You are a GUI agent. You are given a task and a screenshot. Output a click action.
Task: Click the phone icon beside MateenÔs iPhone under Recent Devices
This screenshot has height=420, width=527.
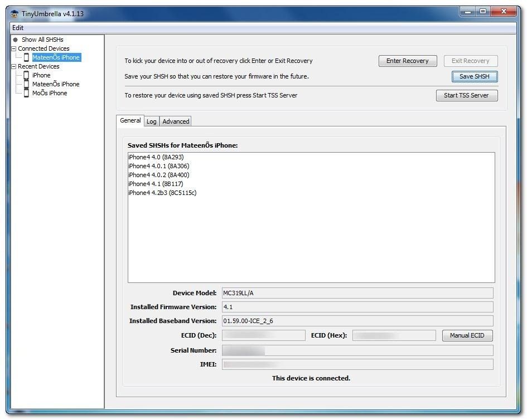click(x=25, y=84)
